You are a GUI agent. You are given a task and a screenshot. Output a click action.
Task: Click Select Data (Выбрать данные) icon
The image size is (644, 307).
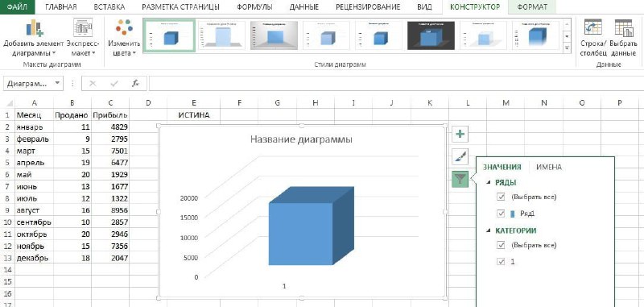click(x=623, y=29)
